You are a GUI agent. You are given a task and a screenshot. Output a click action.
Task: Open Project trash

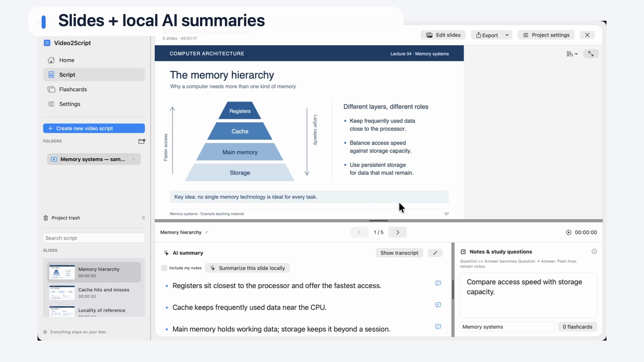94,218
